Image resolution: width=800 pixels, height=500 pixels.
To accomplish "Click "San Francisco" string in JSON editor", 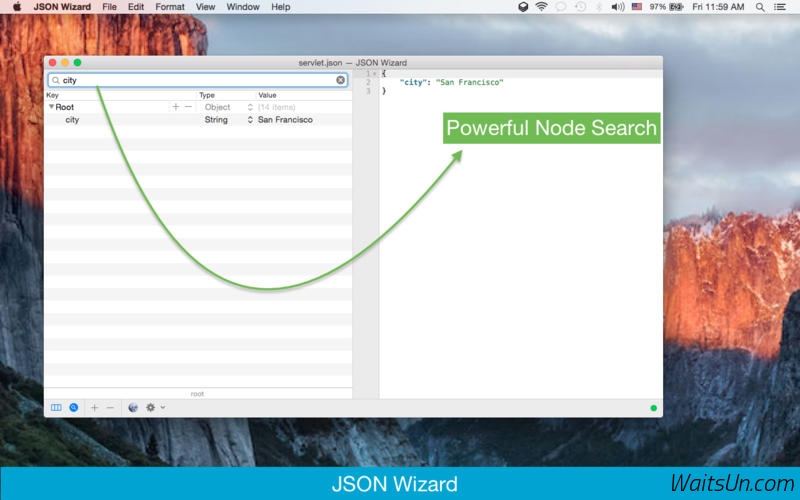I will coord(469,82).
